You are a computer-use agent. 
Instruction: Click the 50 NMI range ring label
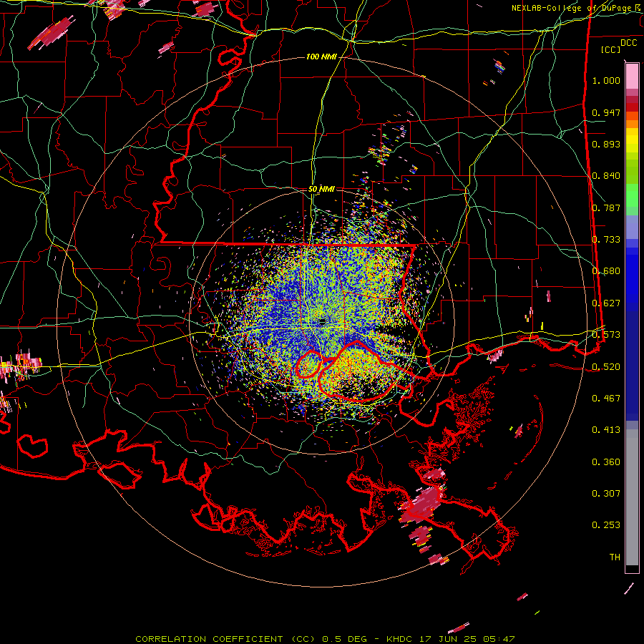[321, 189]
